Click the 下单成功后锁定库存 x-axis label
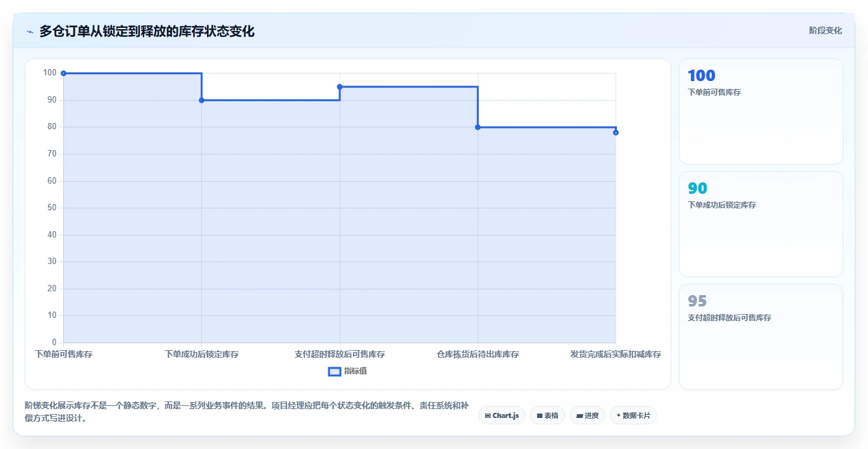This screenshot has width=868, height=449. tap(202, 355)
